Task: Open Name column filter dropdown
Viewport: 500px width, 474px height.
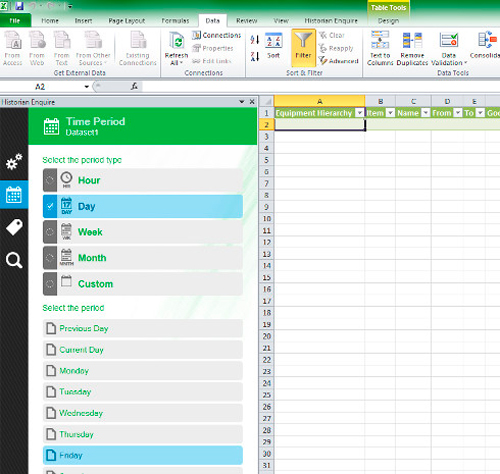Action: point(426,113)
